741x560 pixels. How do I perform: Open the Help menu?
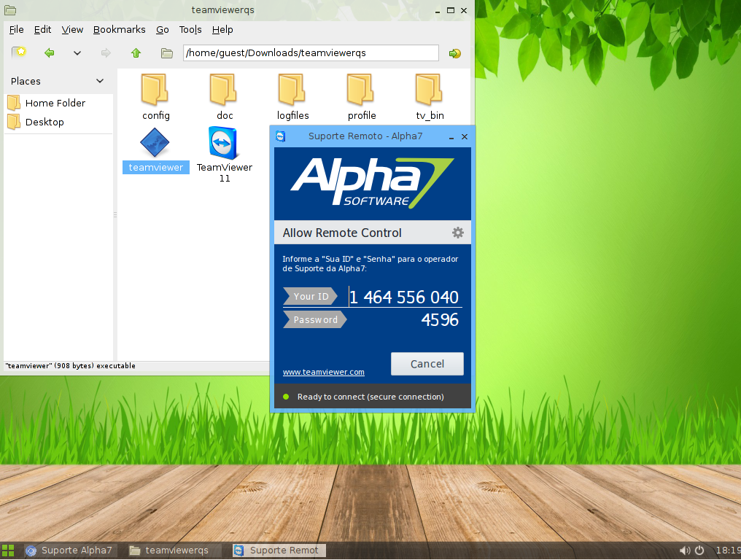[222, 29]
